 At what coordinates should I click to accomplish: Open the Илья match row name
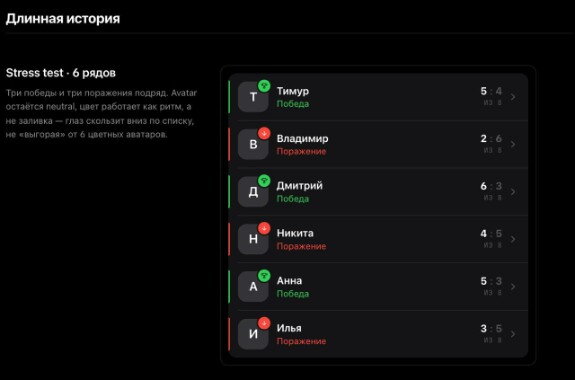(289, 328)
